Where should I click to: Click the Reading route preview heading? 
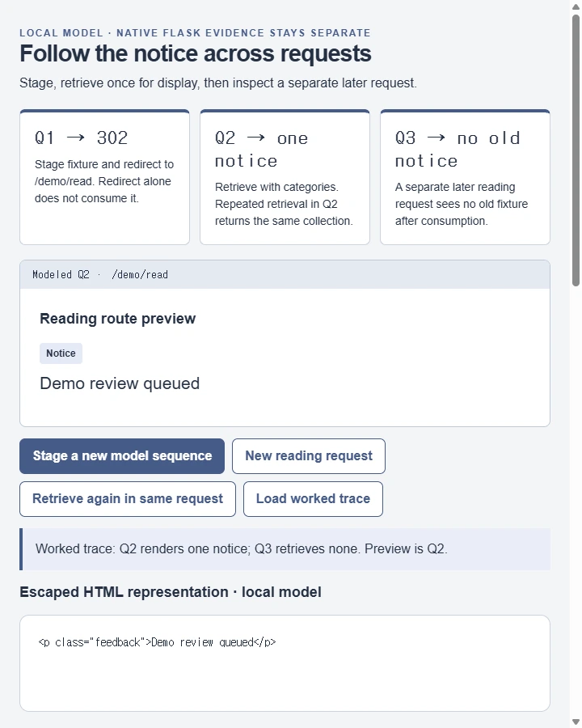(118, 319)
